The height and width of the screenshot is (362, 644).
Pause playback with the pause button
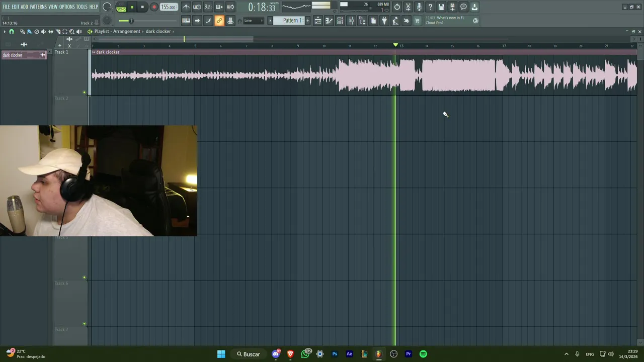[x=132, y=7]
